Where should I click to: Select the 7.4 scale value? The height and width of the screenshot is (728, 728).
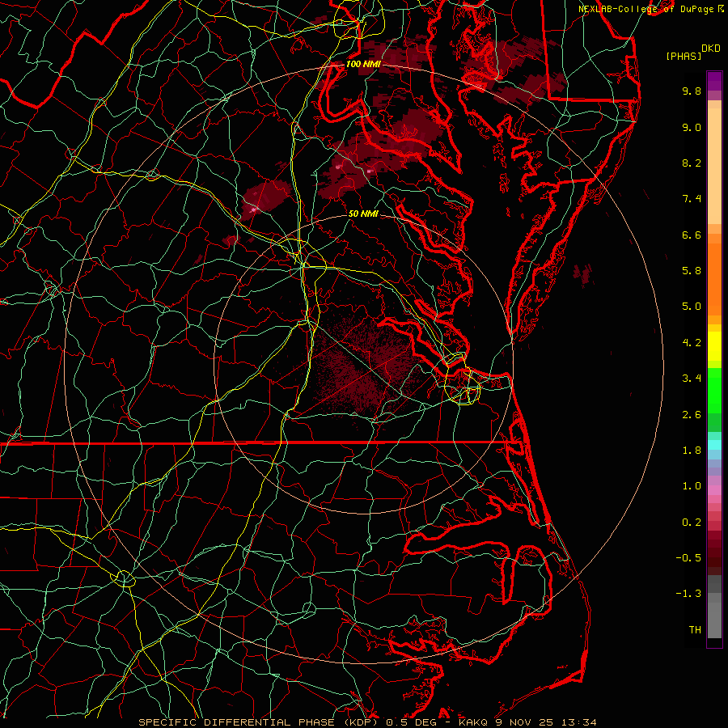(x=692, y=199)
